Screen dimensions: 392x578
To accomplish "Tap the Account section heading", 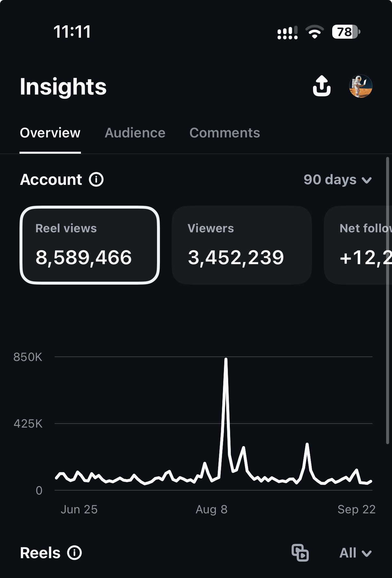I will 51,180.
